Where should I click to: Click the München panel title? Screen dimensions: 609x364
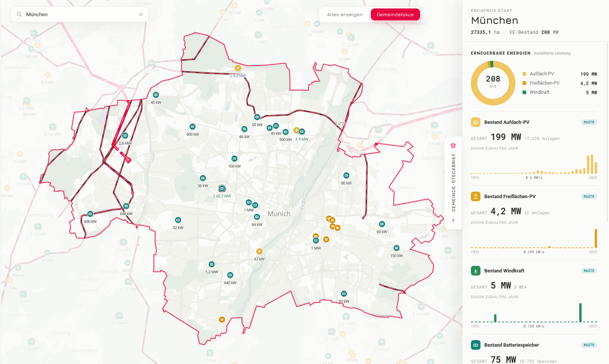[494, 20]
